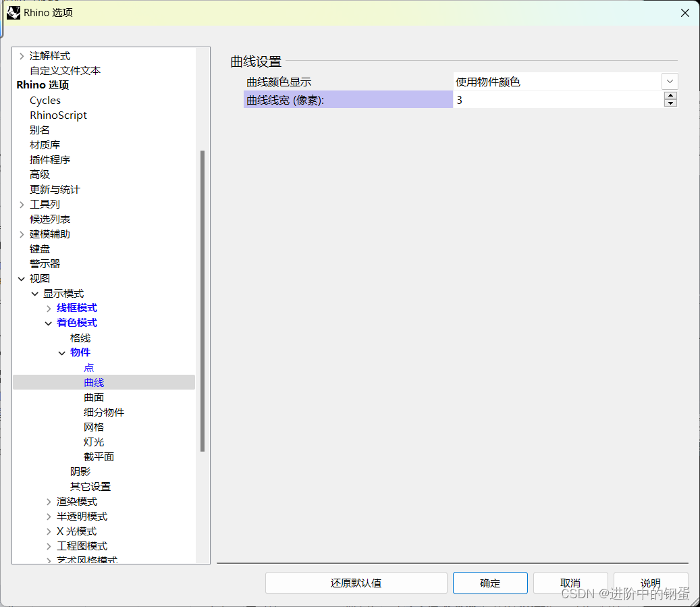
Task: Select 插件程序 in the options tree
Action: point(50,160)
